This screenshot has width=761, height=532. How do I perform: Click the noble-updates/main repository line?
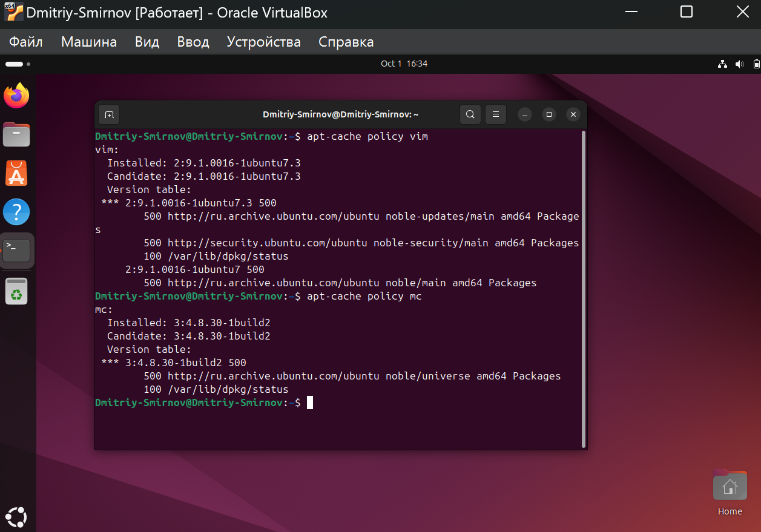coord(361,216)
